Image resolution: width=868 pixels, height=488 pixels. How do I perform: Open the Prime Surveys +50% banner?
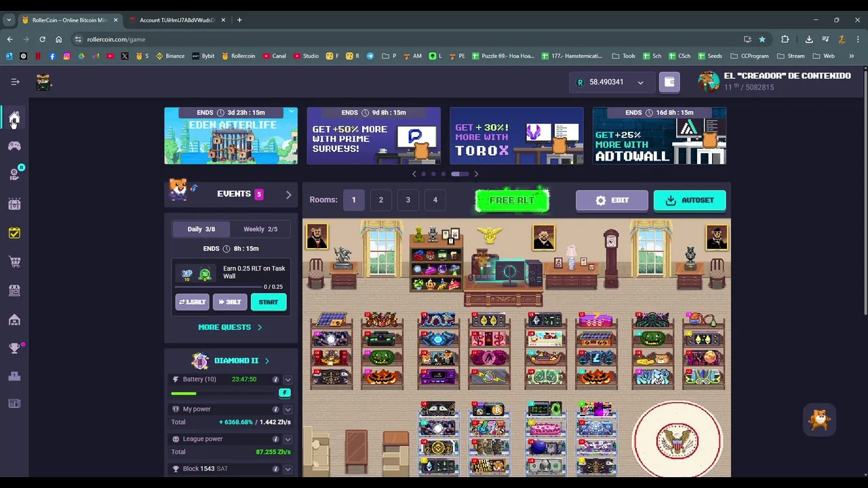click(x=374, y=136)
